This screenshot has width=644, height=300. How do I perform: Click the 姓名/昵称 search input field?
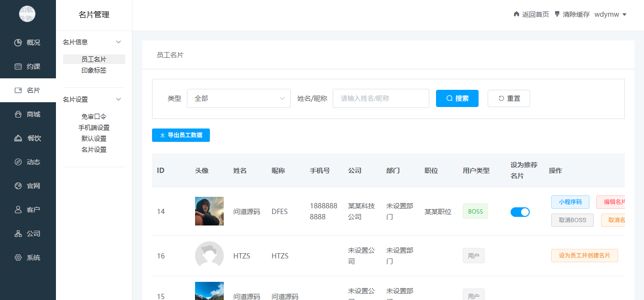coord(381,98)
